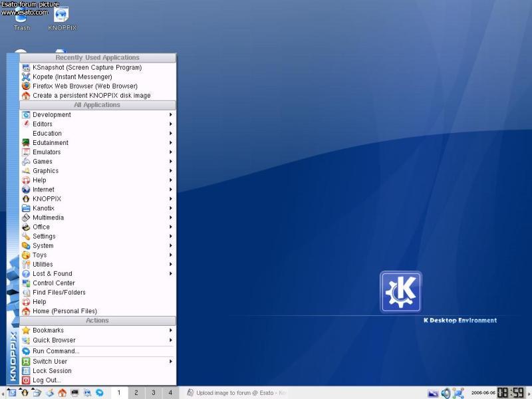This screenshot has height=399, width=532.
Task: Open the Toys category
Action: pyautogui.click(x=98, y=255)
